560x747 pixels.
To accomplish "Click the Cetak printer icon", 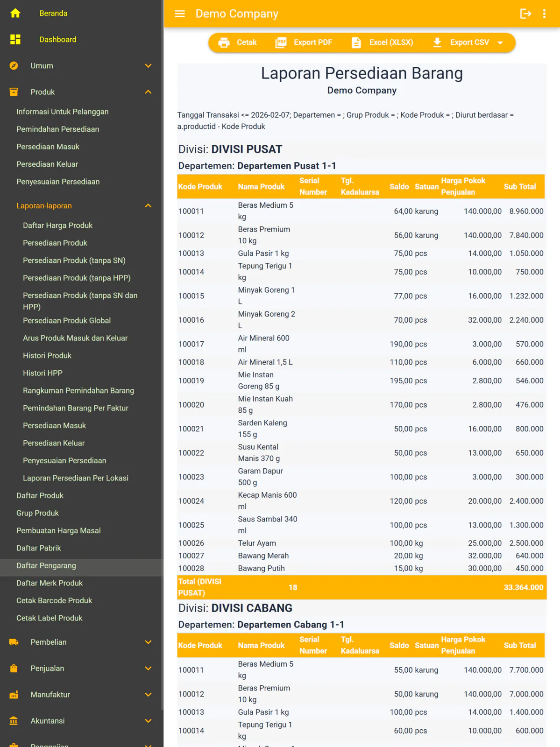I will [x=224, y=42].
